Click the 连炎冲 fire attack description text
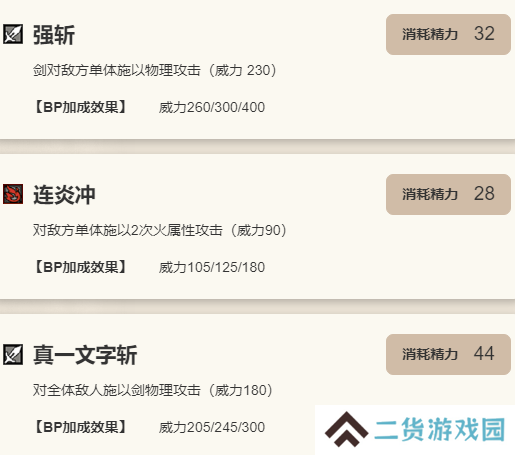 (160, 230)
